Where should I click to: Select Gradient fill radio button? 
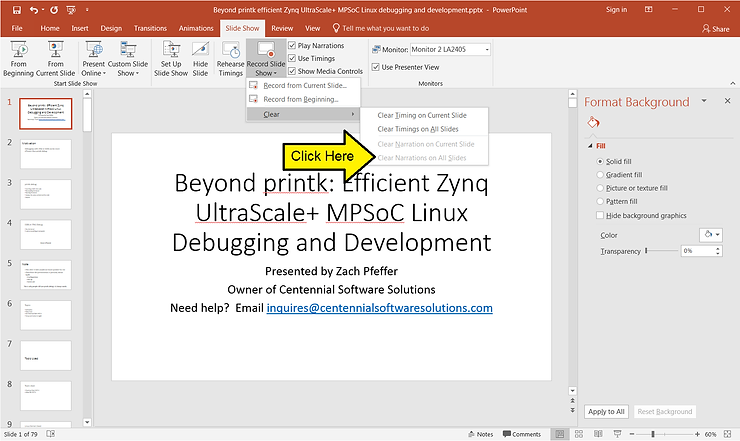(x=600, y=174)
